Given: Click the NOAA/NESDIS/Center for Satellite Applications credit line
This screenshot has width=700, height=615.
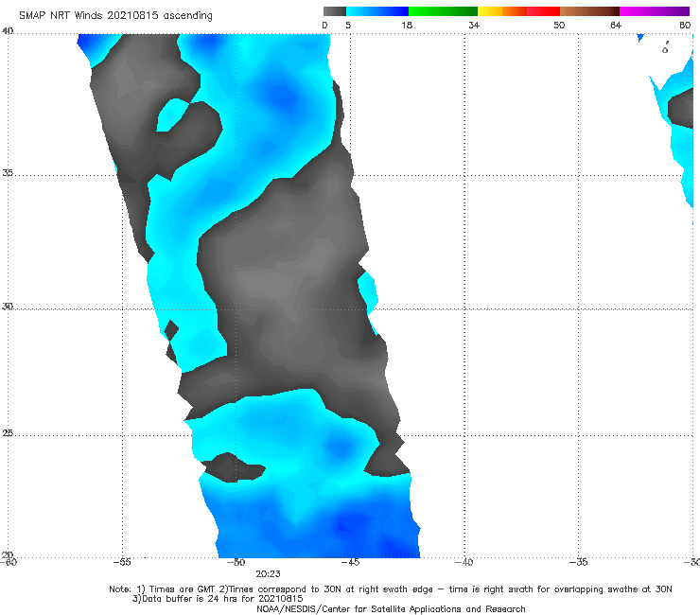Looking at the screenshot, I should coord(391,609).
